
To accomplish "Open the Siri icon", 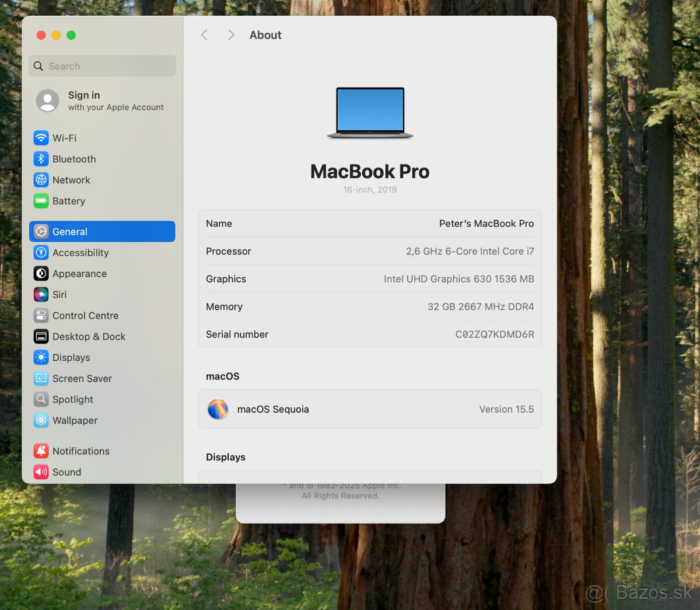I will pos(41,295).
